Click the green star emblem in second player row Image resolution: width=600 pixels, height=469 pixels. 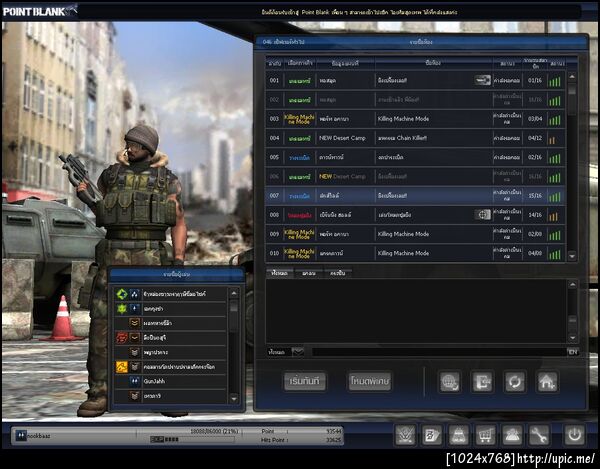click(x=122, y=308)
